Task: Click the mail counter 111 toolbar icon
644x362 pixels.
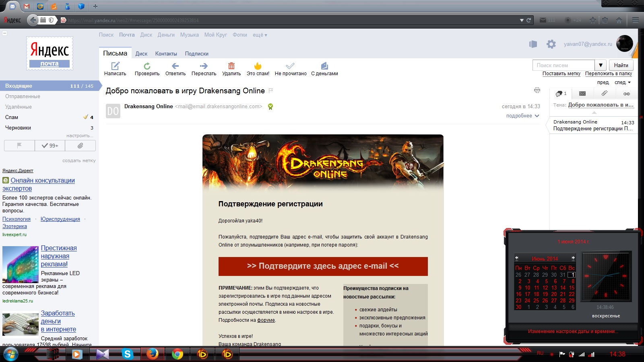Action: click(547, 20)
